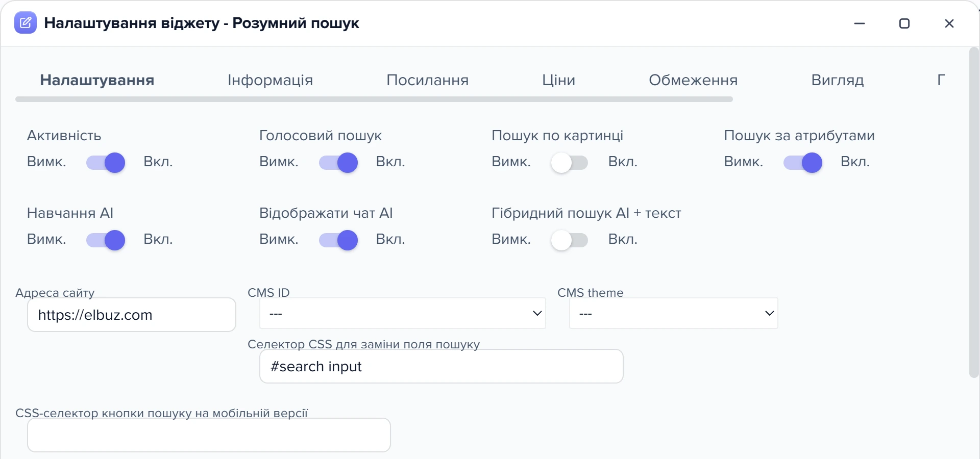
Task: Click the Вкл. label under Гібридний пошук
Action: pos(623,240)
